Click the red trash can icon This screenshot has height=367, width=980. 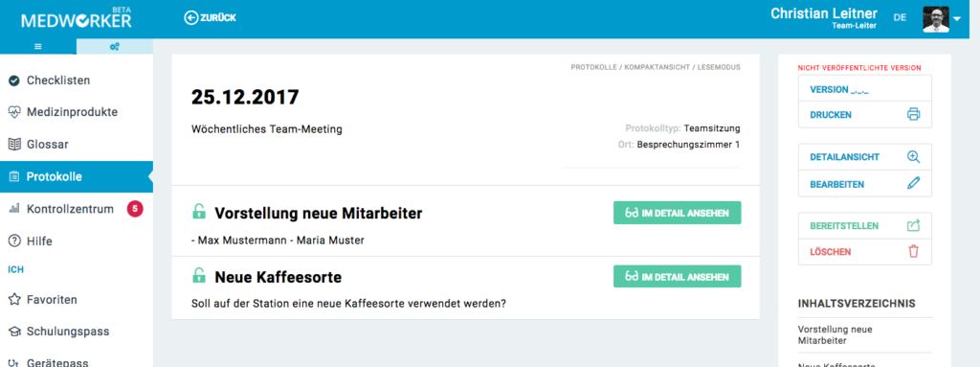(x=914, y=252)
